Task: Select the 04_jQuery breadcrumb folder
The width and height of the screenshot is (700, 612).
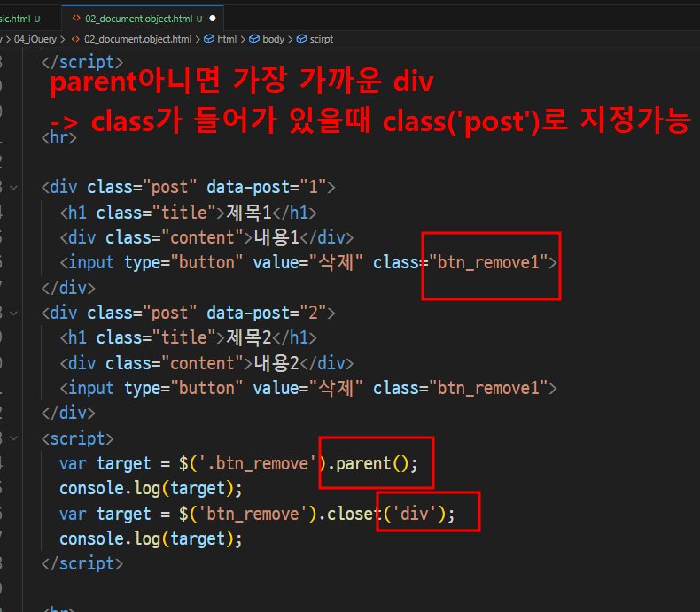Action: point(35,39)
